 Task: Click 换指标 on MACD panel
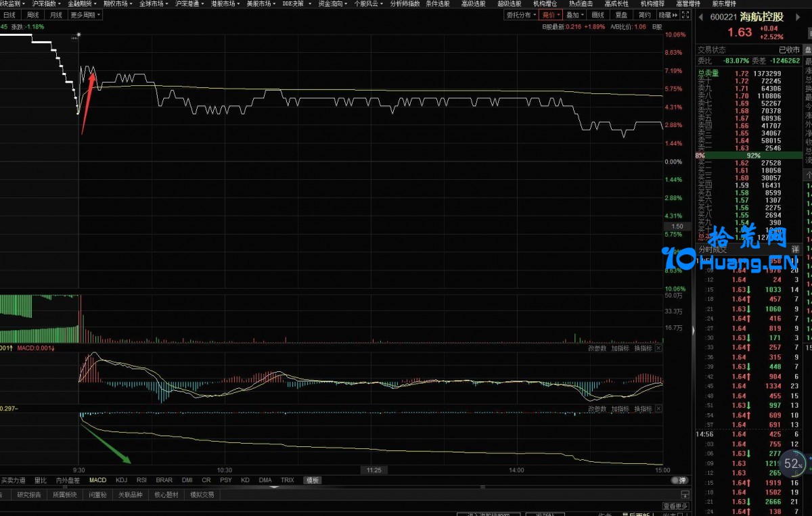(643, 349)
